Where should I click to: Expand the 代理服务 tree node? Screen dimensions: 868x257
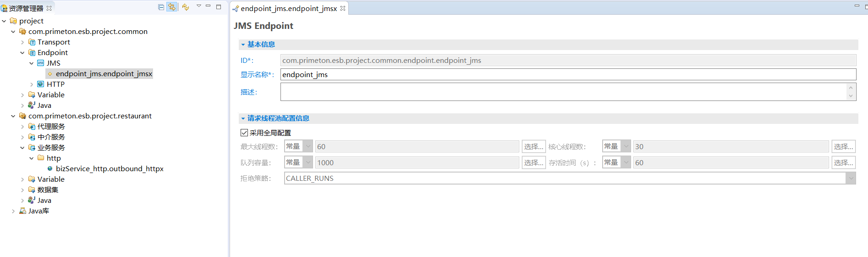click(22, 127)
